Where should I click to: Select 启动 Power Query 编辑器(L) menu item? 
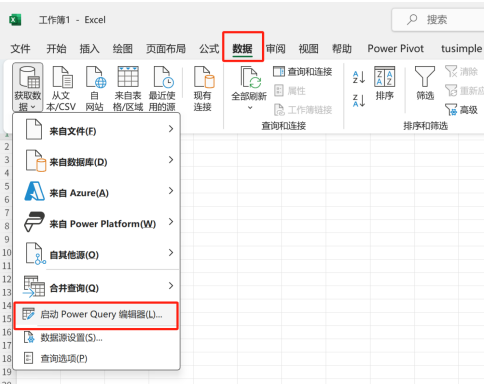[x=96, y=315]
